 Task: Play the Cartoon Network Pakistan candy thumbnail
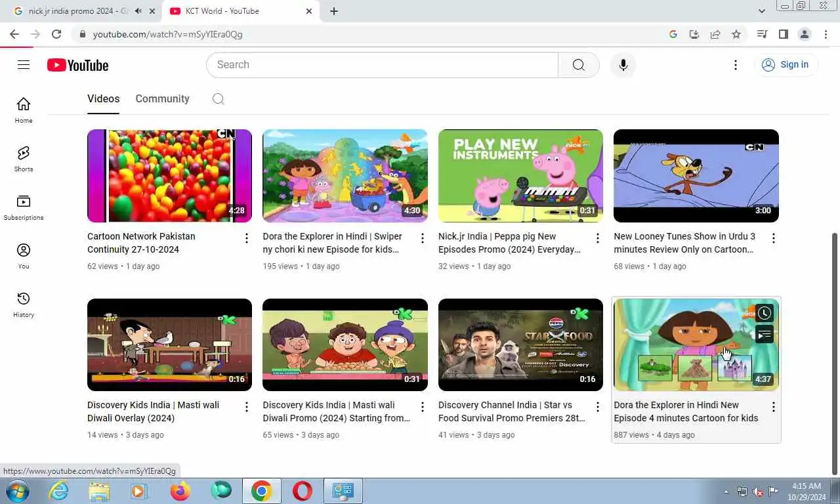point(169,176)
